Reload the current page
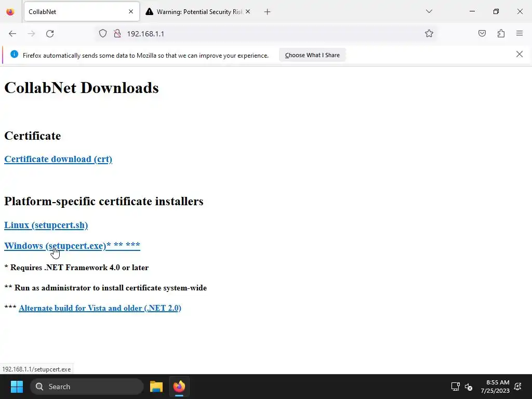 (x=50, y=34)
